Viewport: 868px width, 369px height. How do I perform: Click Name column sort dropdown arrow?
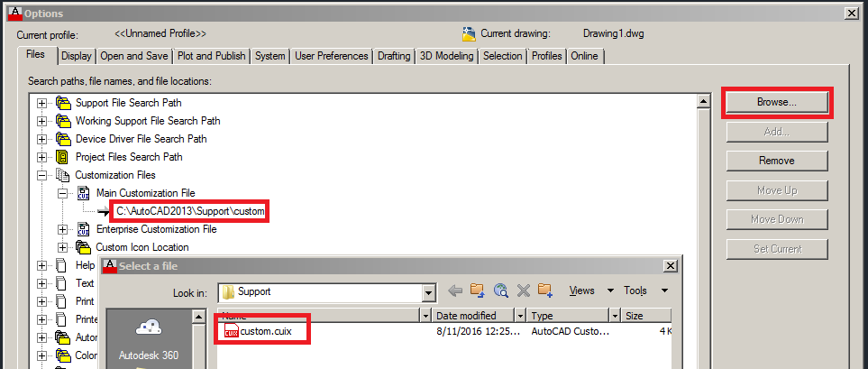425,316
